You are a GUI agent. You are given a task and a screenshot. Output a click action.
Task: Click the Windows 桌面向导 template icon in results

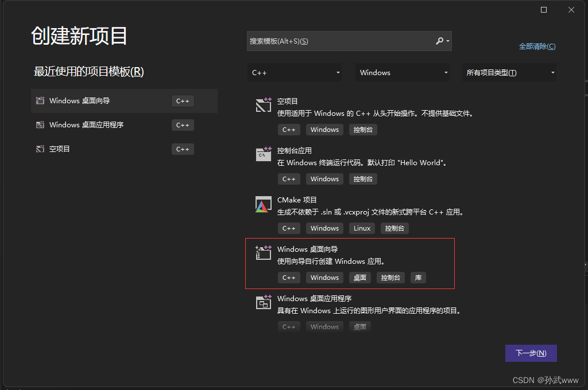coord(263,253)
